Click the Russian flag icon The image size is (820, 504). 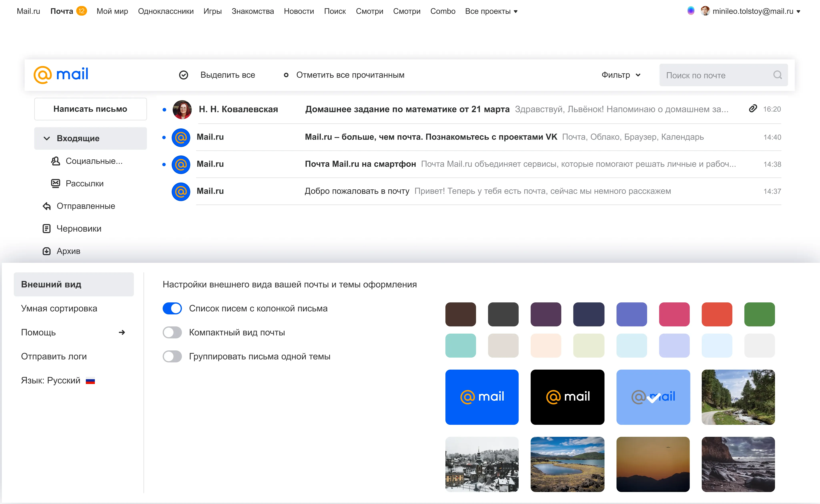tap(90, 381)
